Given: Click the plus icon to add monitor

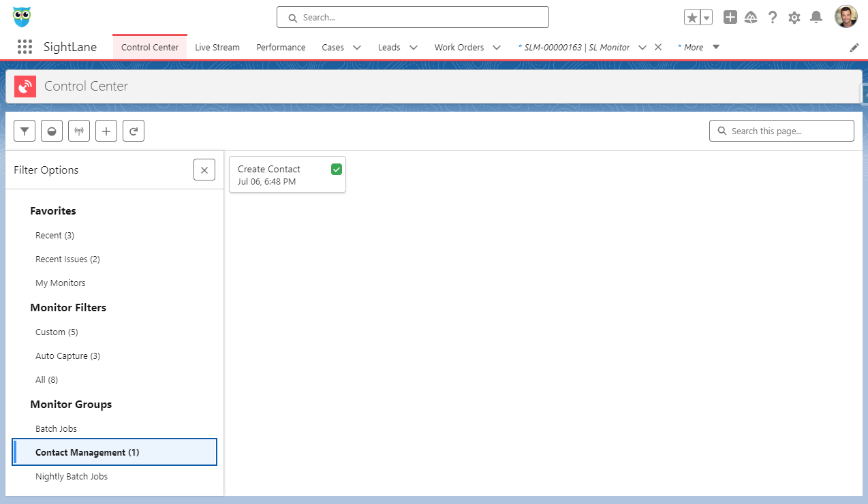Looking at the screenshot, I should coord(106,131).
